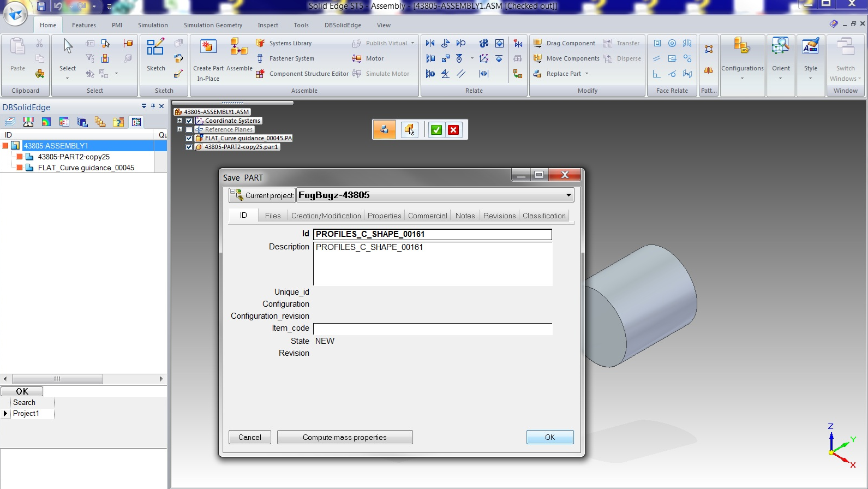Switch to the Inspect ribbon tab
Image resolution: width=868 pixels, height=489 pixels.
pyautogui.click(x=268, y=25)
